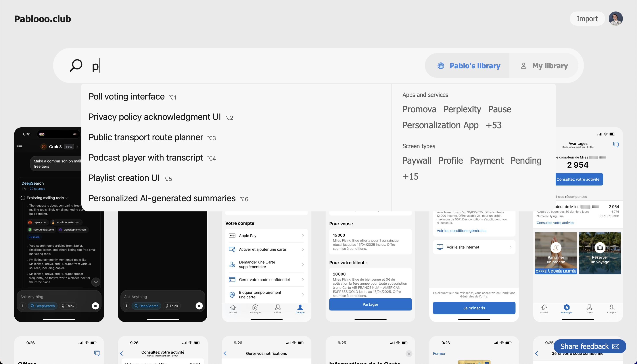Open the Apple Pay row

pyautogui.click(x=267, y=236)
